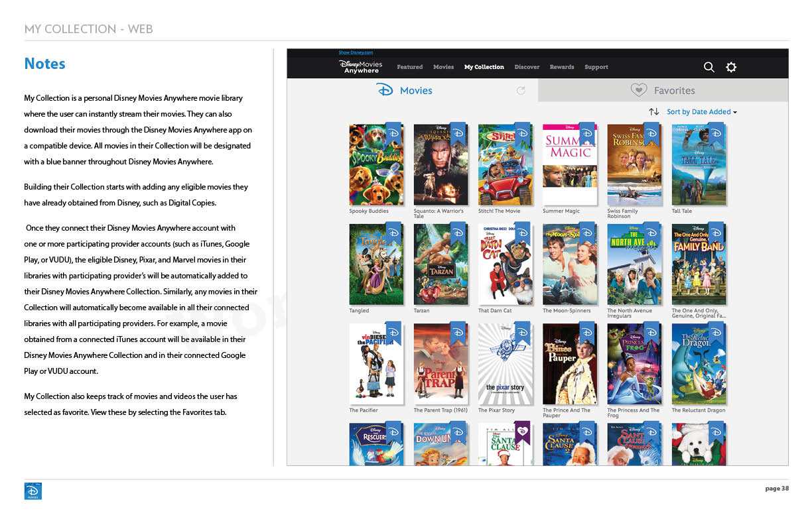Click 'The Reluctant Dragon' title text
Screen dimensions: 812x525
[698, 410]
